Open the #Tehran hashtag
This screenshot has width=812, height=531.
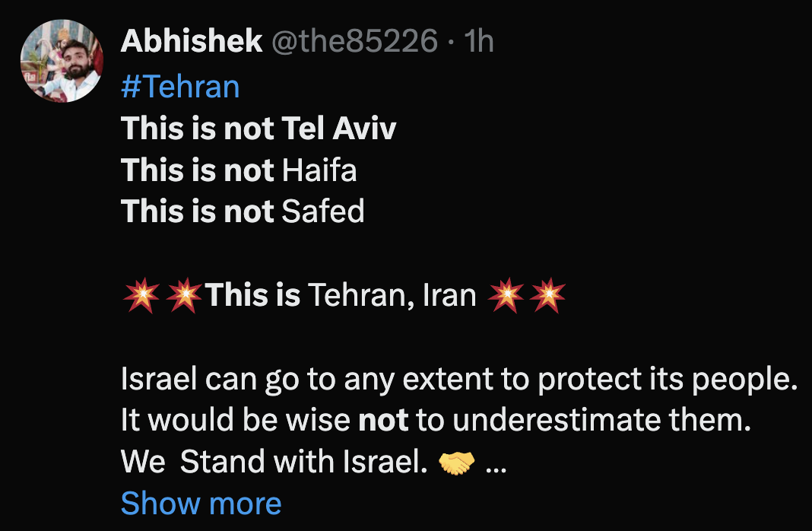[180, 86]
